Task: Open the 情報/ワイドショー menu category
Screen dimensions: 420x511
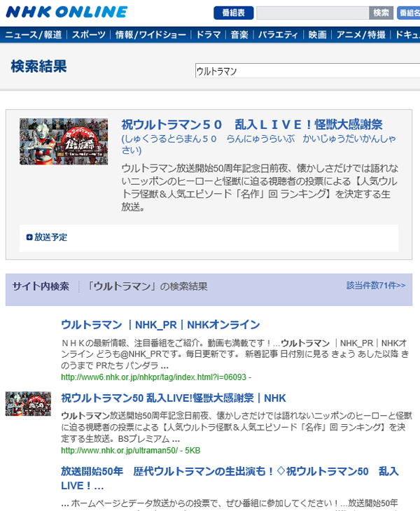Action: [150, 35]
